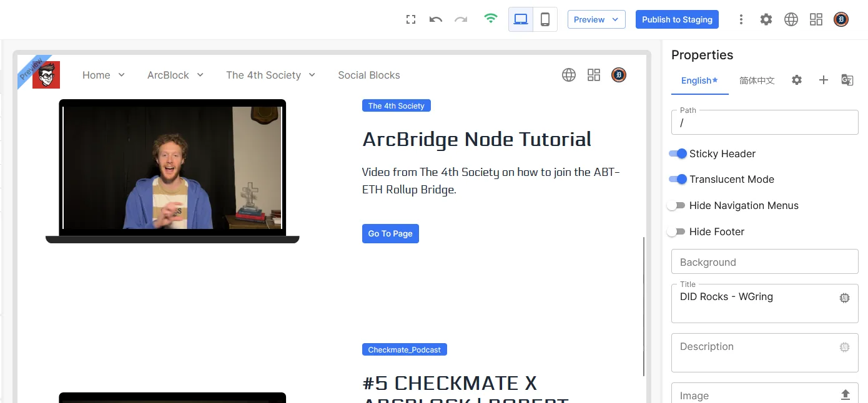Viewport: 868px width, 403px height.
Task: Expand the ArcBlock menu chevron
Action: 200,75
